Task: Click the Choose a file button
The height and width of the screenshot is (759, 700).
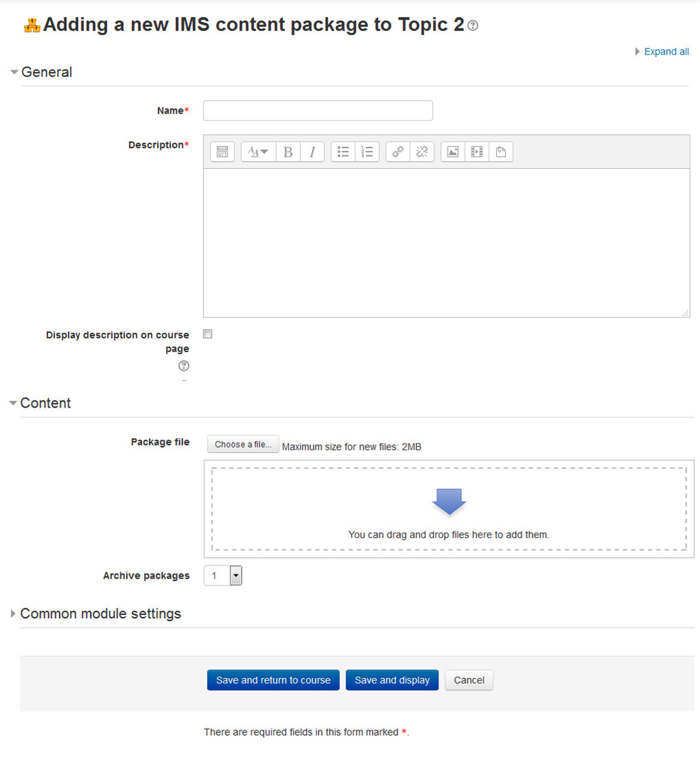Action: tap(243, 444)
